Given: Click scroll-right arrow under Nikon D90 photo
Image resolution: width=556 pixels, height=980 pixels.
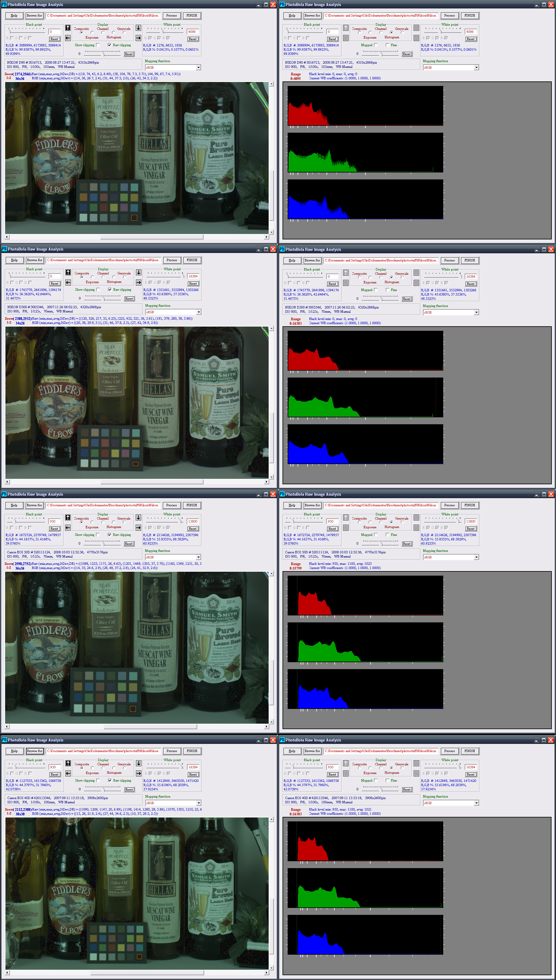Looking at the screenshot, I should point(267,237).
